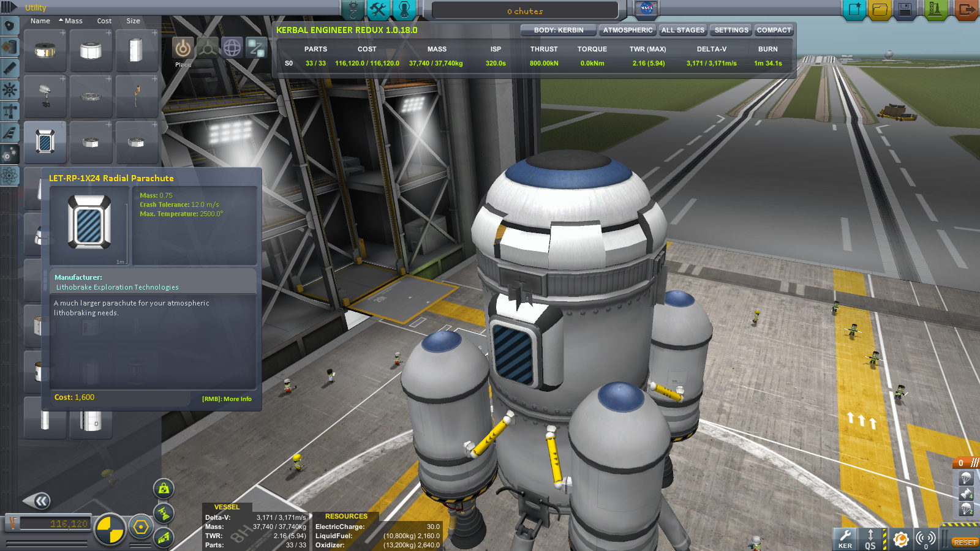Click the Utility category title
The image size is (980, 551).
pyautogui.click(x=36, y=8)
